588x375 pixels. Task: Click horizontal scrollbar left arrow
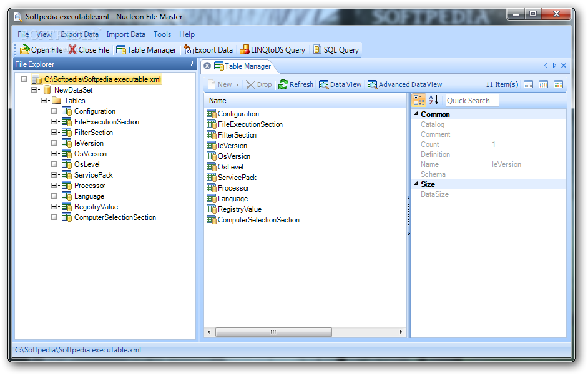(x=209, y=332)
